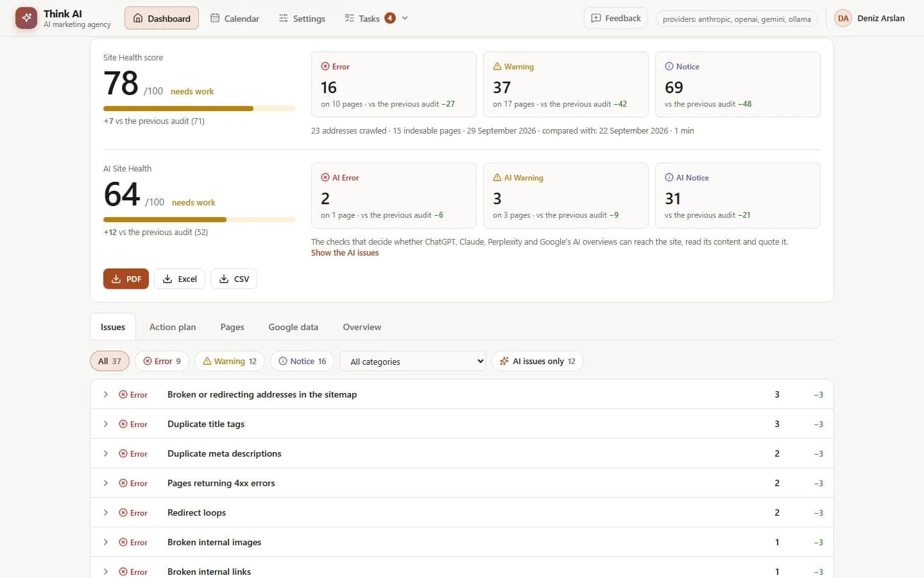924x578 pixels.
Task: Click the Error card circle-x icon
Action: click(325, 67)
